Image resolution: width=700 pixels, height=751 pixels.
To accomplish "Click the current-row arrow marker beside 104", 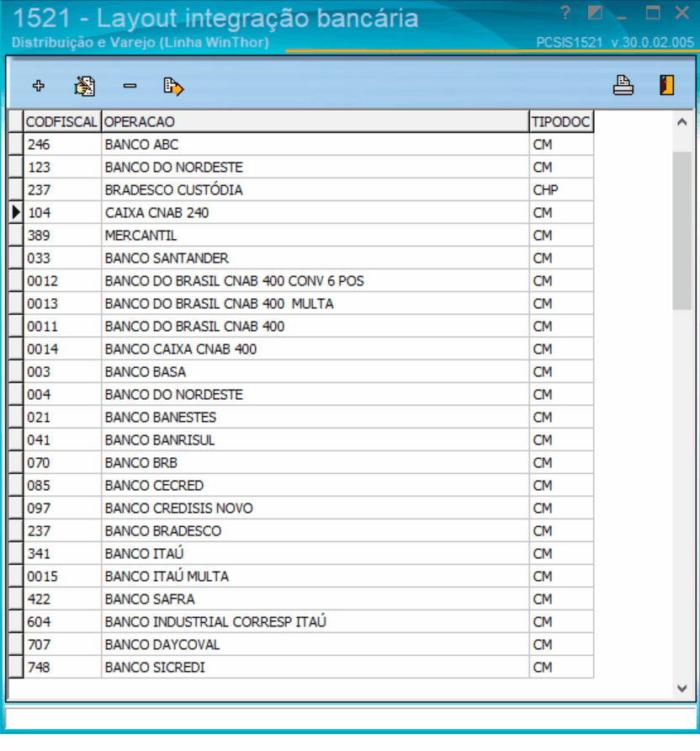I will pos(16,213).
